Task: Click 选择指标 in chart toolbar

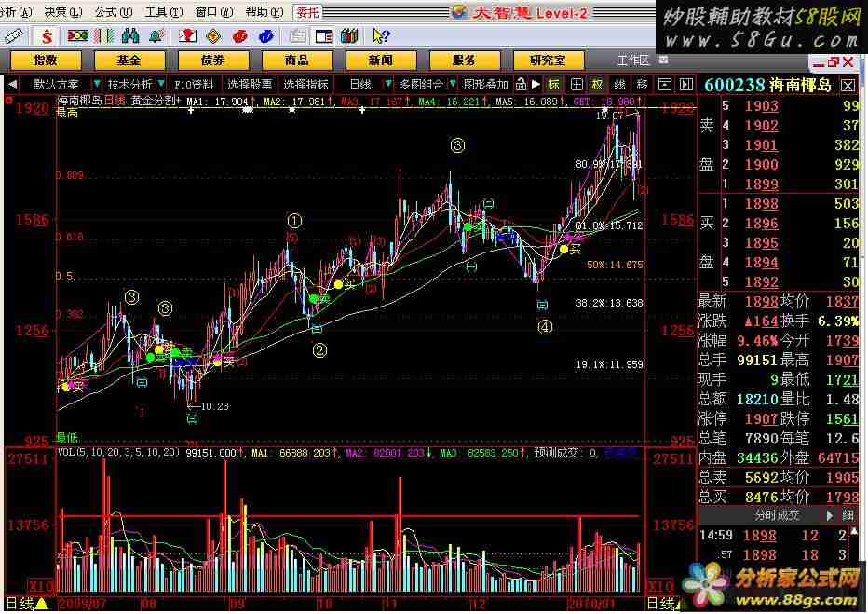Action: coord(305,84)
